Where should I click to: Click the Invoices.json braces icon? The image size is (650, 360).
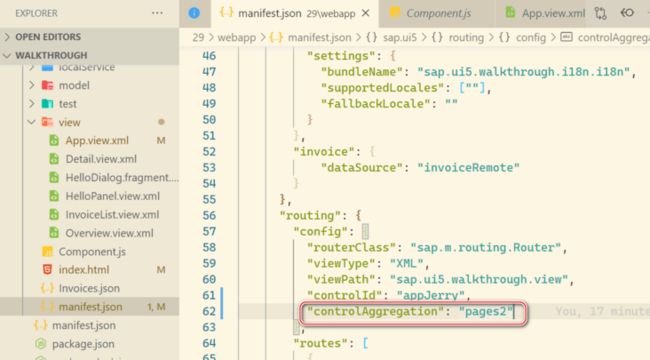coord(47,288)
